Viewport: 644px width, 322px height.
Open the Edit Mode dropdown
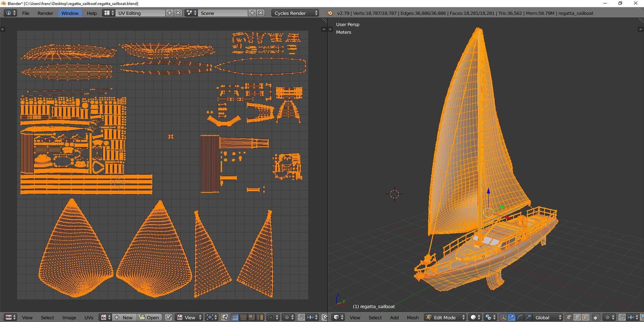(445, 317)
